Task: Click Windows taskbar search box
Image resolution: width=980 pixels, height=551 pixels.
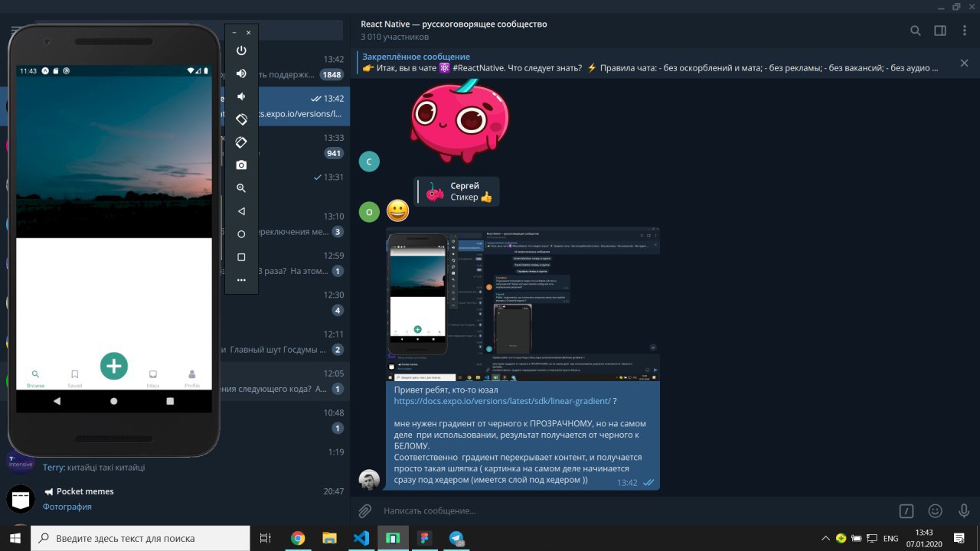Action: (140, 538)
